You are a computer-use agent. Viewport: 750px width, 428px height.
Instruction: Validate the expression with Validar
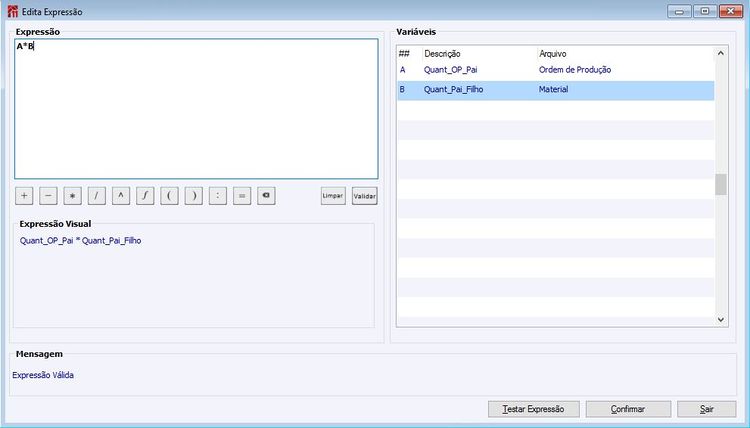pos(364,196)
